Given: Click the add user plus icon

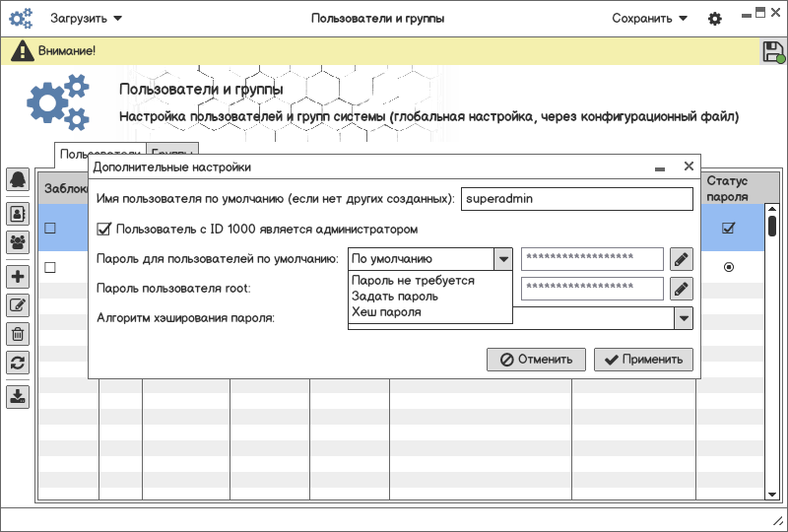Looking at the screenshot, I should click(18, 277).
